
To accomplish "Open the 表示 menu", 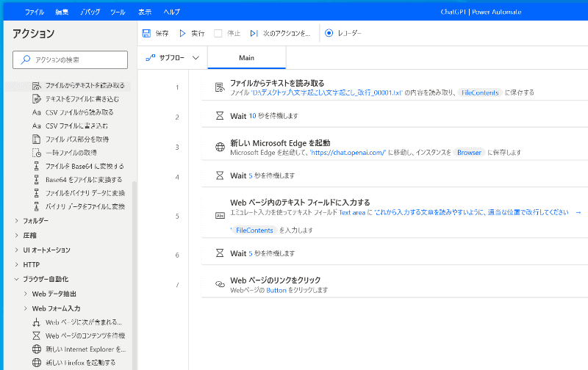I will coord(144,12).
